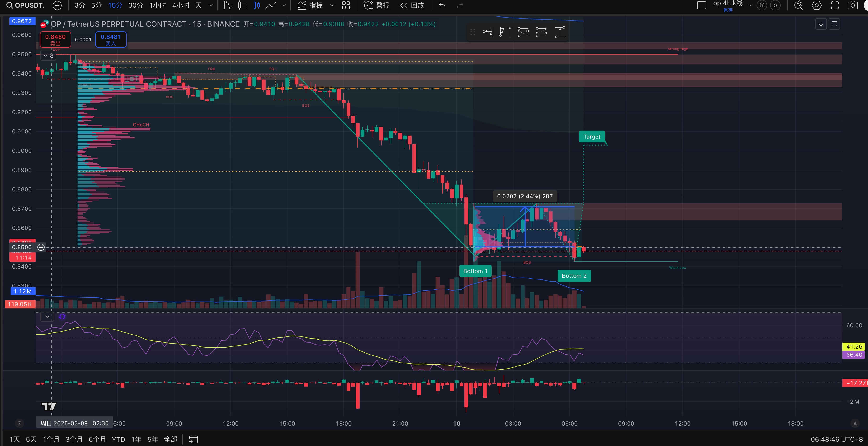Click the undo arrow

(x=442, y=5)
